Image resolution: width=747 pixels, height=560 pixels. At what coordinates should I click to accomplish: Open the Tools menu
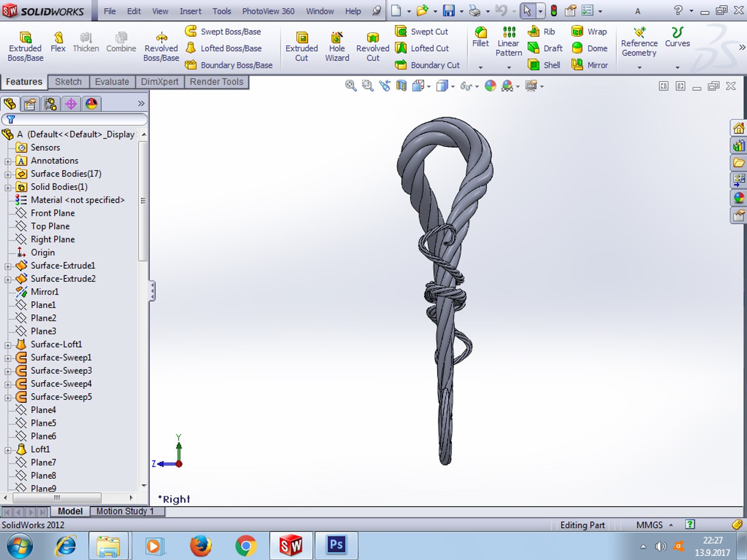pos(222,11)
